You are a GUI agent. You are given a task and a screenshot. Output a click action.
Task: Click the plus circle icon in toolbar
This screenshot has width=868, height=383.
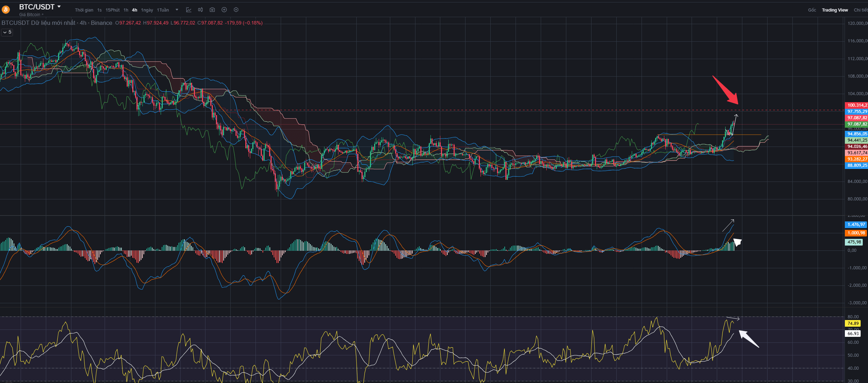click(x=224, y=10)
